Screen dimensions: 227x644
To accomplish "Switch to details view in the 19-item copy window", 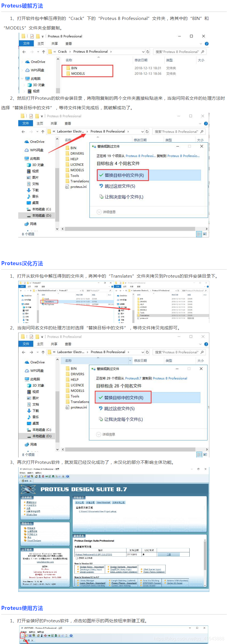I will point(199,234).
